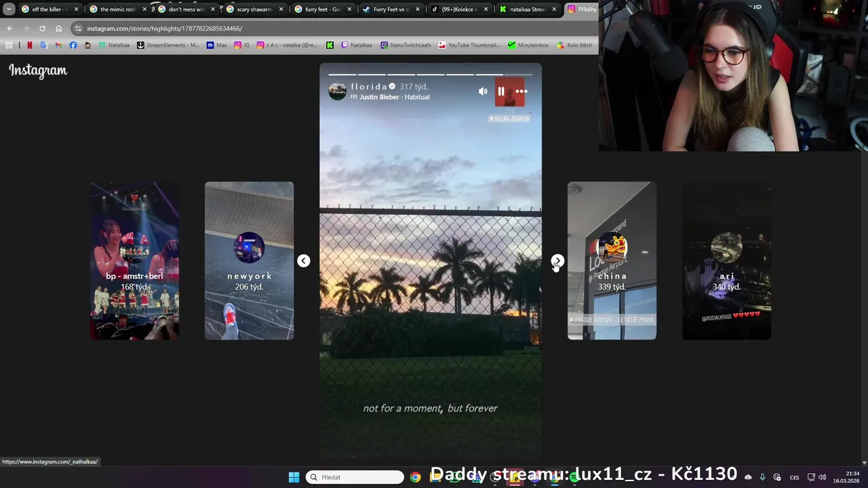Switch to the "the mimic rob" tab
Image resolution: width=868 pixels, height=488 pixels.
118,9
